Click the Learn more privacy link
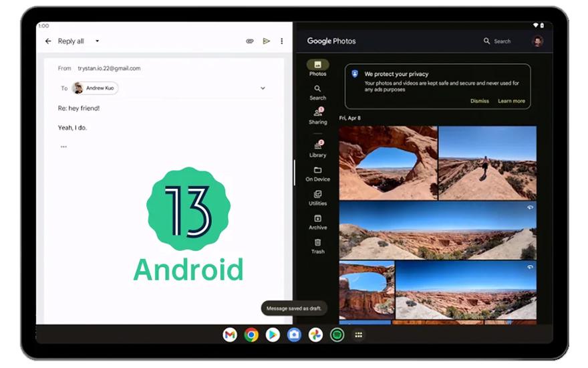 (x=511, y=101)
